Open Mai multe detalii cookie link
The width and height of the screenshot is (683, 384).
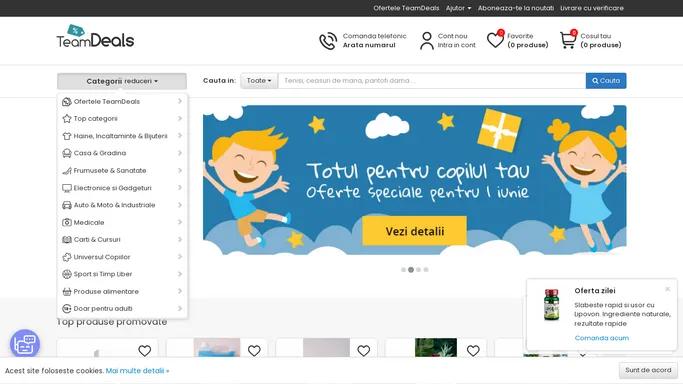pyautogui.click(x=137, y=371)
